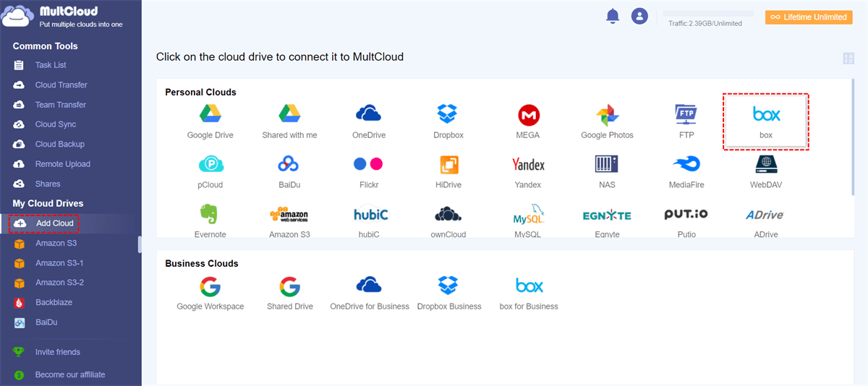Choose the Dropbox Business icon
Image resolution: width=868 pixels, height=386 pixels.
(448, 286)
